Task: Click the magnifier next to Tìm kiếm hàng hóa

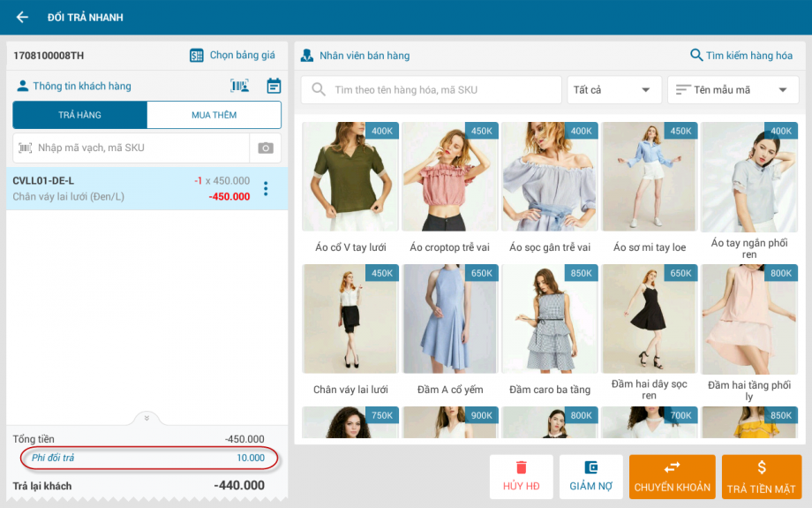Action: [x=696, y=55]
